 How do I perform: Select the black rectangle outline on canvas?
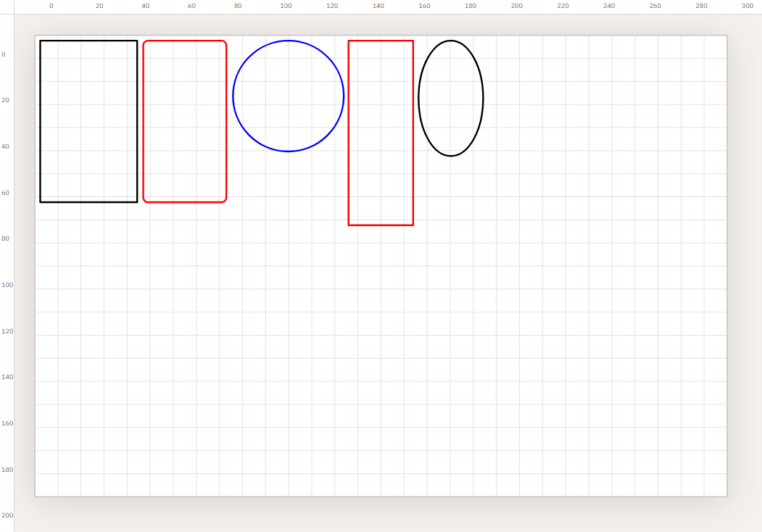(x=88, y=122)
